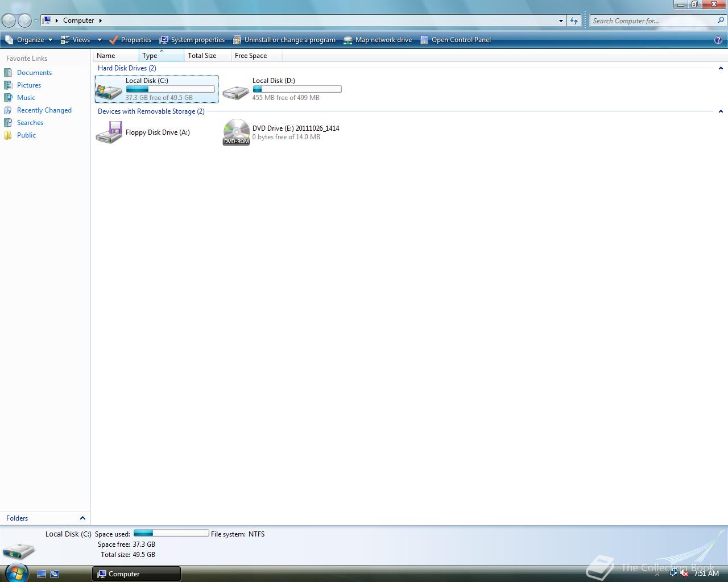Collapse the Hard Disk Drives group arrow

click(x=721, y=68)
